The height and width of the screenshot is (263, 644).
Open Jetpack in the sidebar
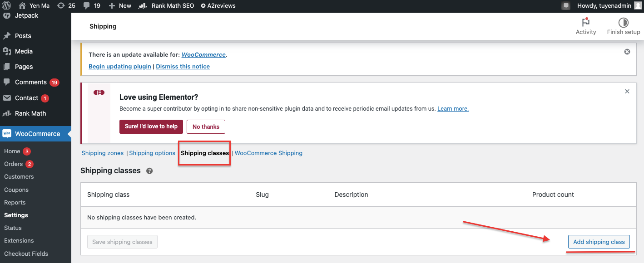[x=26, y=15]
